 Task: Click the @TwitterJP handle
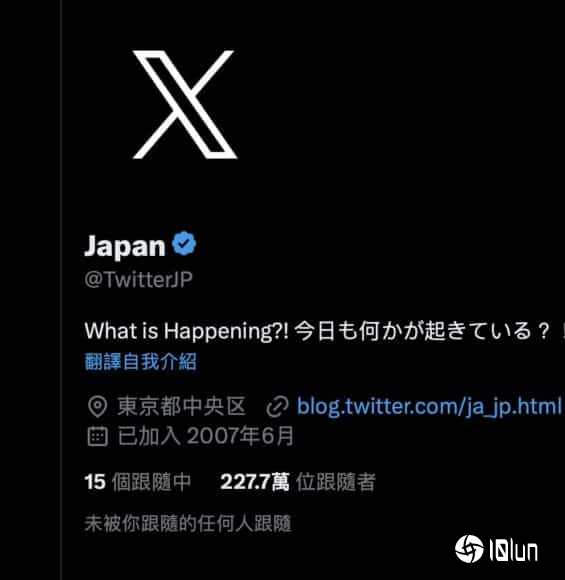(138, 279)
